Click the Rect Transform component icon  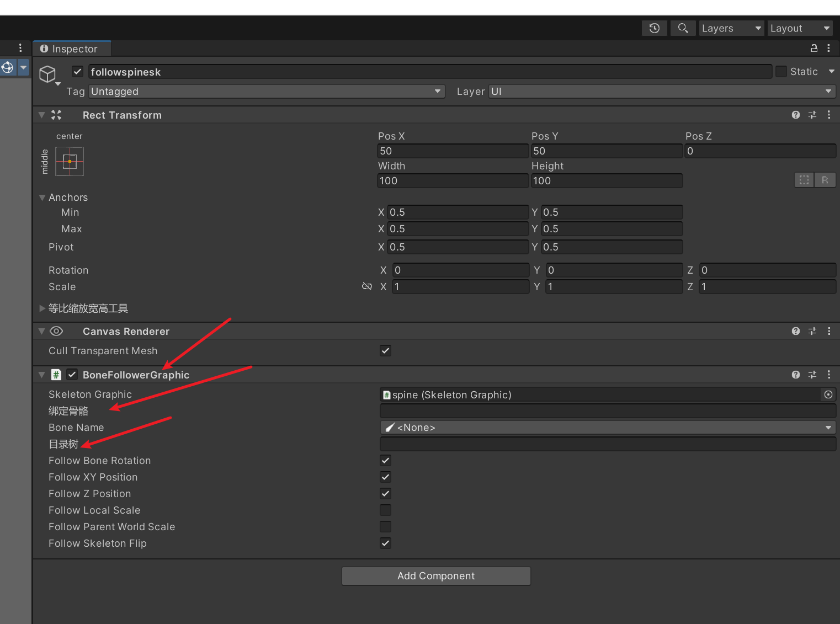pos(56,115)
